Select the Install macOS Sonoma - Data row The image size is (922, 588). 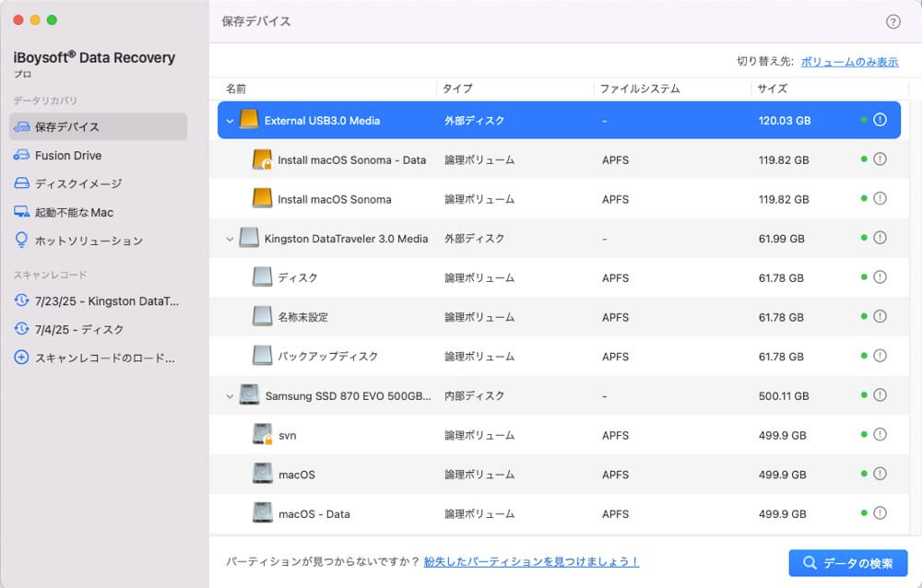click(x=559, y=159)
